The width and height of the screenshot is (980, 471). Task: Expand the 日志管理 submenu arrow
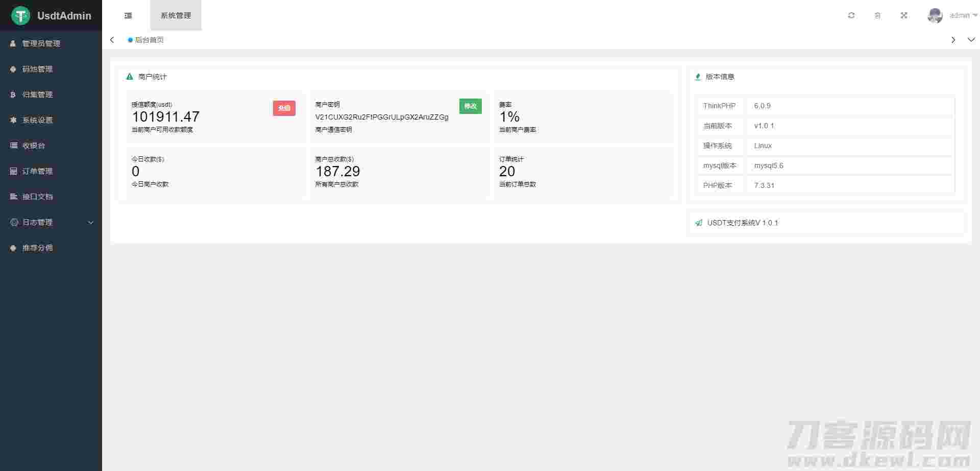tap(91, 222)
